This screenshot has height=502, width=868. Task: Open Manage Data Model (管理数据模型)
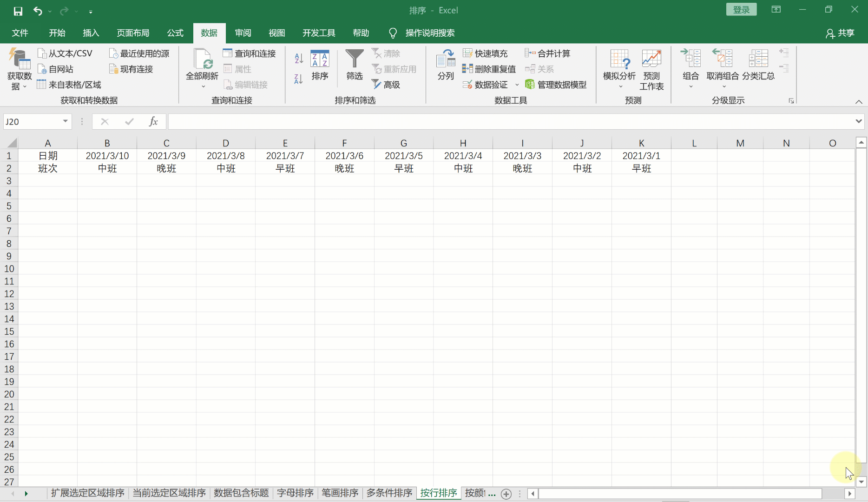tap(556, 85)
